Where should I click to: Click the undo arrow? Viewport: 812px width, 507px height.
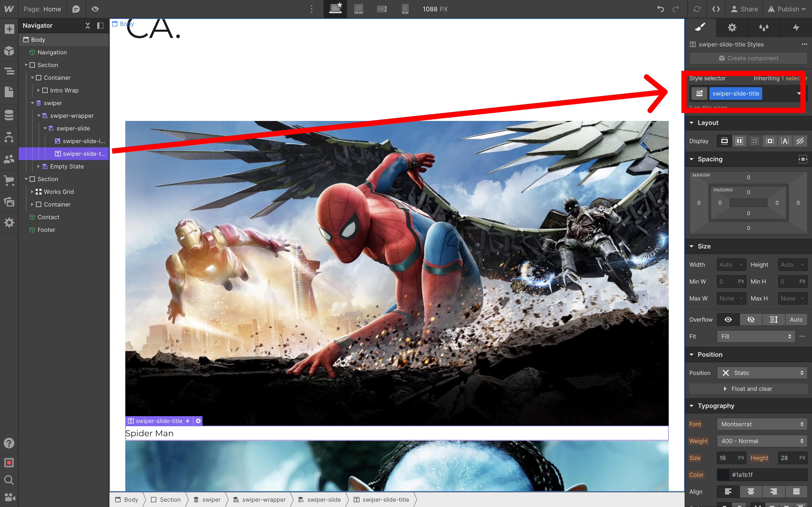(660, 9)
